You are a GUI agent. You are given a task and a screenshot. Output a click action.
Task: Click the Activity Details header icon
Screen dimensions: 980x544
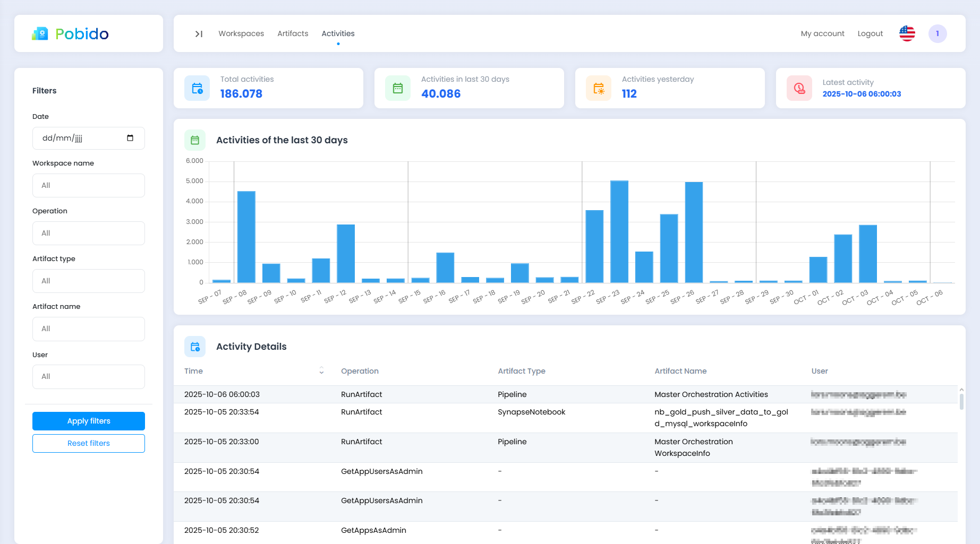[x=195, y=347]
